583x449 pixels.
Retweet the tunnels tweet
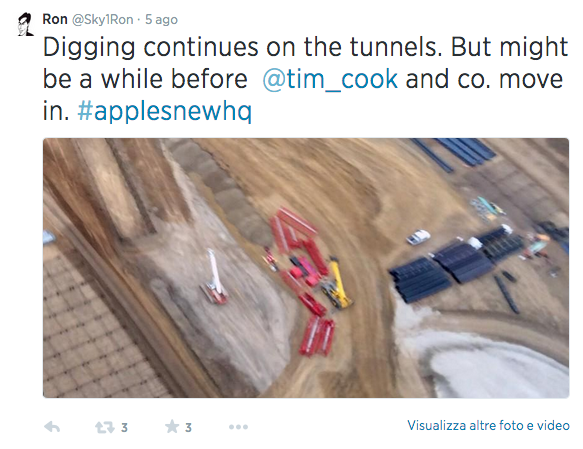104,427
